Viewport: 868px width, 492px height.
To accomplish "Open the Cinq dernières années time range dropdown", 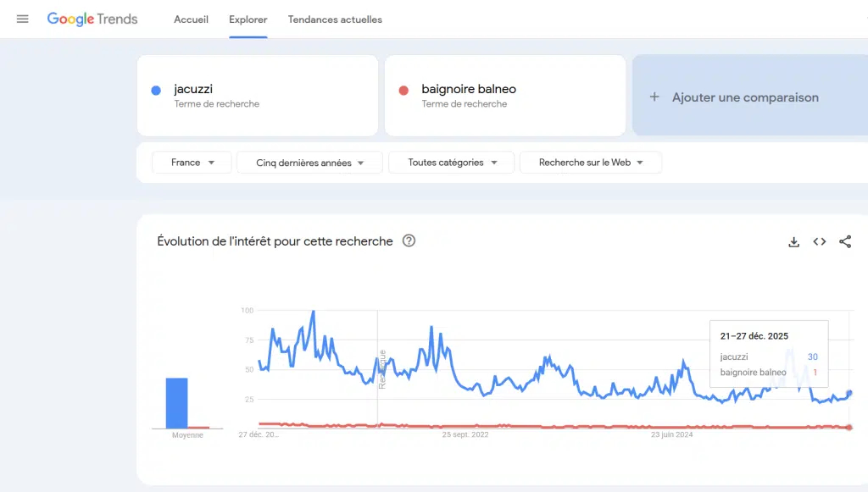I will [309, 162].
